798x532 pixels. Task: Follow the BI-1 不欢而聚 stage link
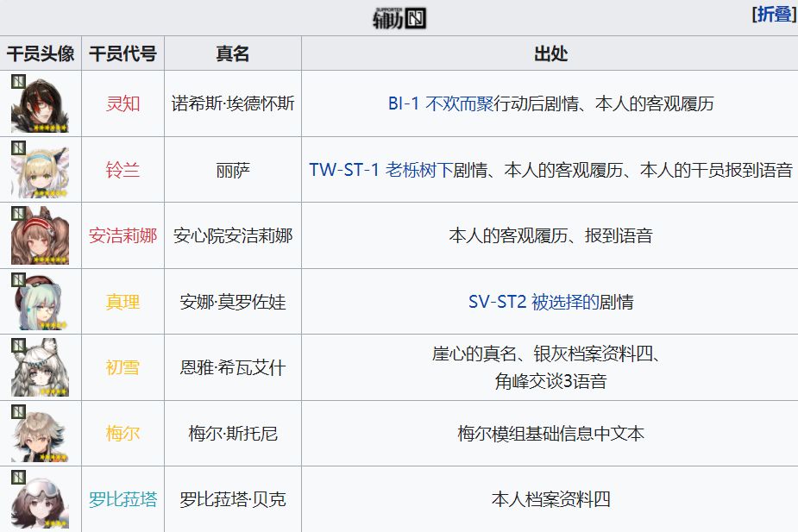click(441, 103)
